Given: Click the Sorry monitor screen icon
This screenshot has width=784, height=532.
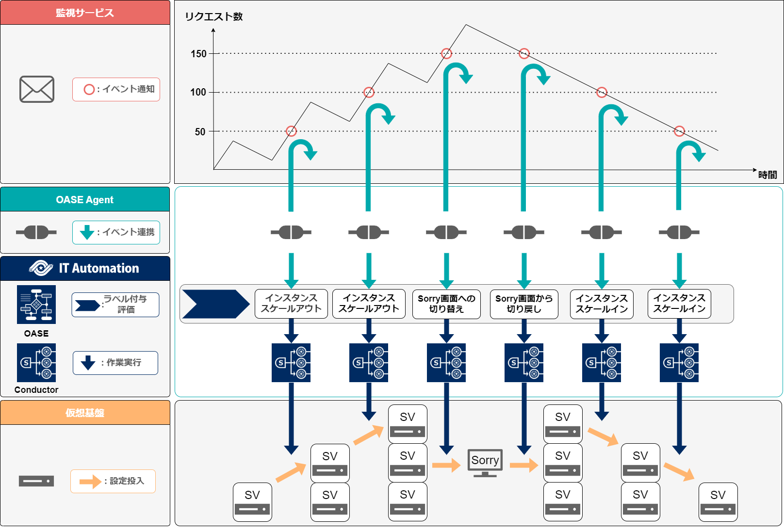Looking at the screenshot, I should 485,463.
